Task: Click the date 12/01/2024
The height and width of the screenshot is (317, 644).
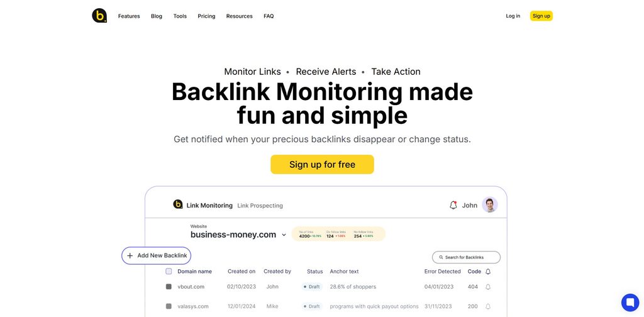Action: click(241, 306)
